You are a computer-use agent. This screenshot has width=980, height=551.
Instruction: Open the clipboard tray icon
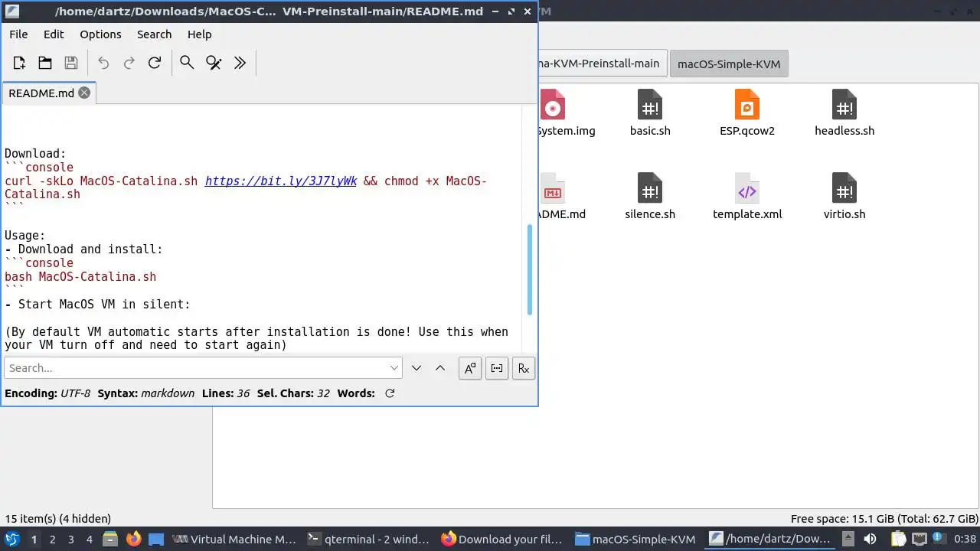point(897,539)
